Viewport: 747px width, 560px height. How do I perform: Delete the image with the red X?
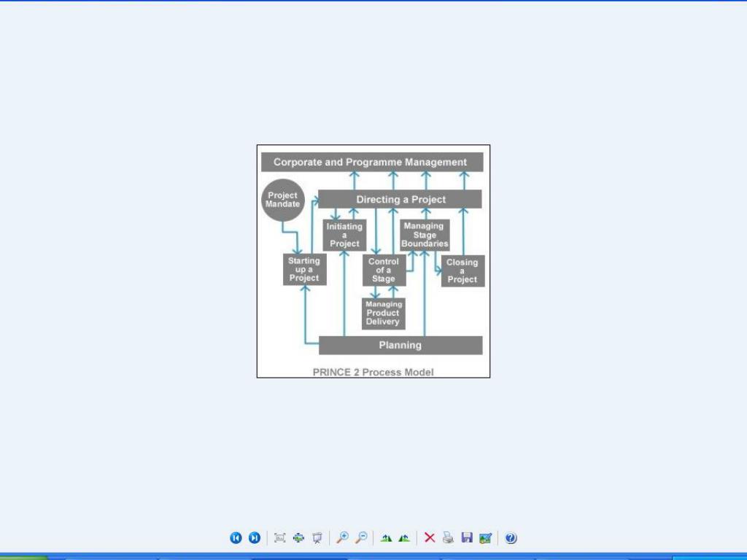pyautogui.click(x=429, y=537)
